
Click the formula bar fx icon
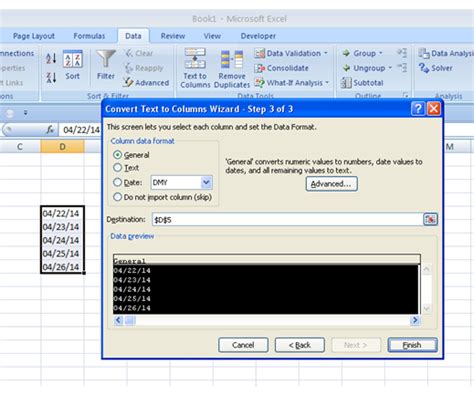pos(50,129)
